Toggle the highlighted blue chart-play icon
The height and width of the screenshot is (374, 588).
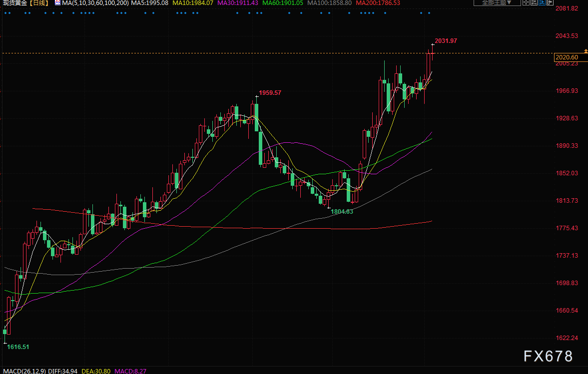542,2
